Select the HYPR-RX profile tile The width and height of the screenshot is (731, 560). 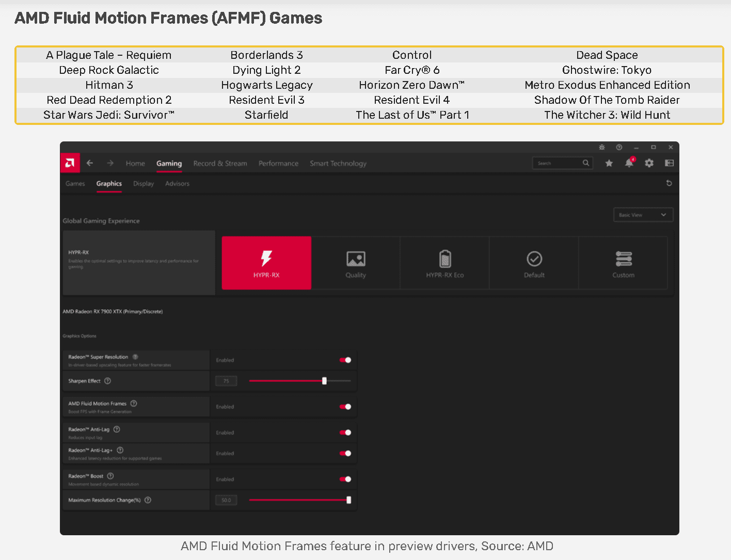coord(266,263)
